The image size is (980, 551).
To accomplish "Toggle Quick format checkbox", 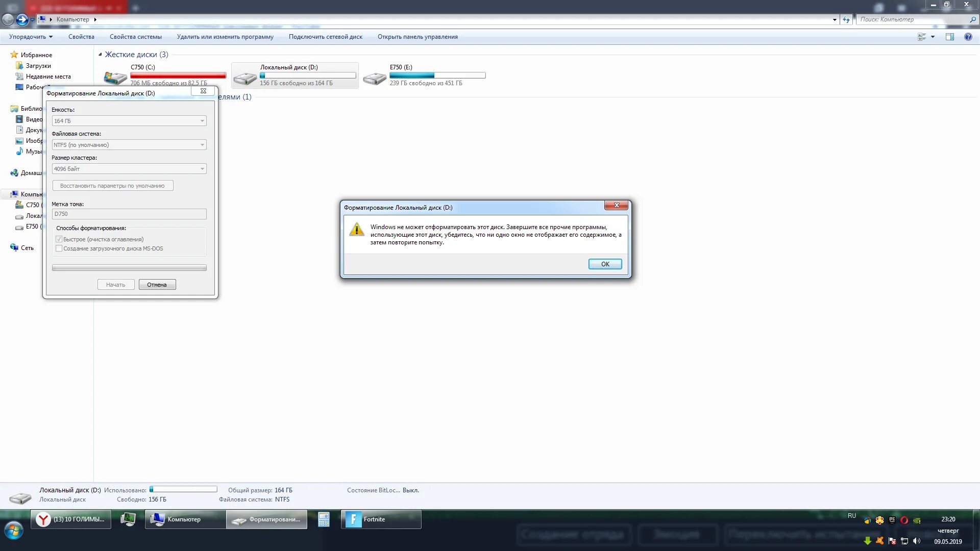I will click(59, 239).
